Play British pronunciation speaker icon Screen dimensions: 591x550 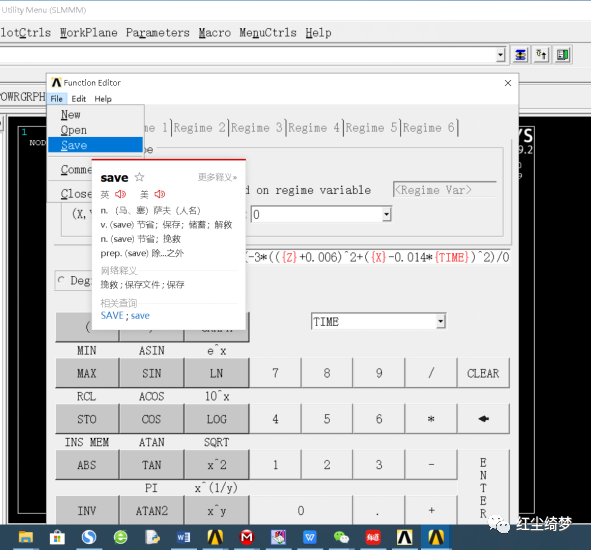[120, 194]
